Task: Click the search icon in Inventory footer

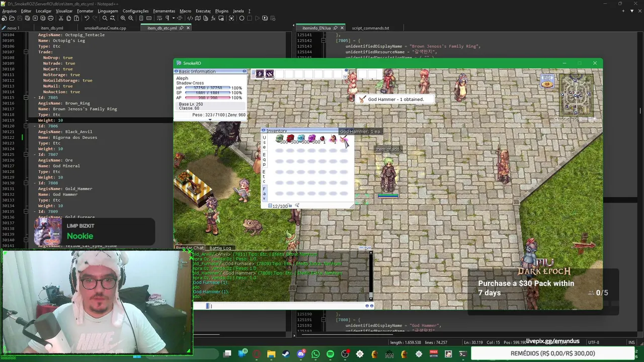Action: [x=297, y=206]
